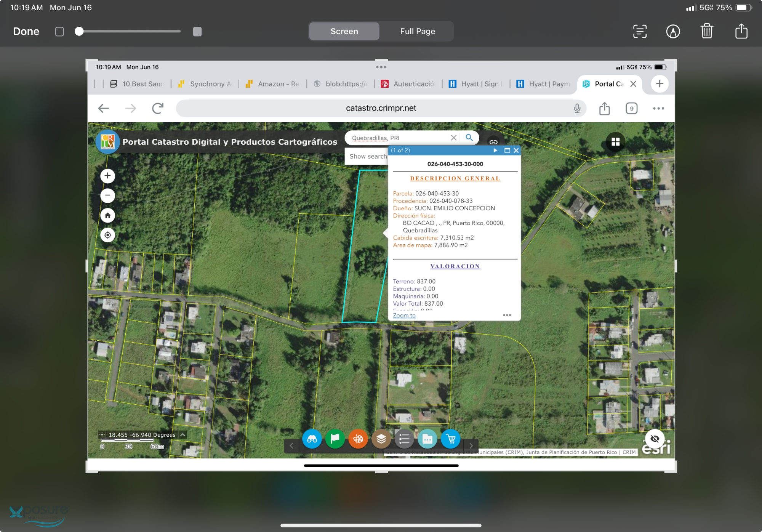The image size is (762, 532).
Task: Reload the catastro page
Action: click(158, 108)
